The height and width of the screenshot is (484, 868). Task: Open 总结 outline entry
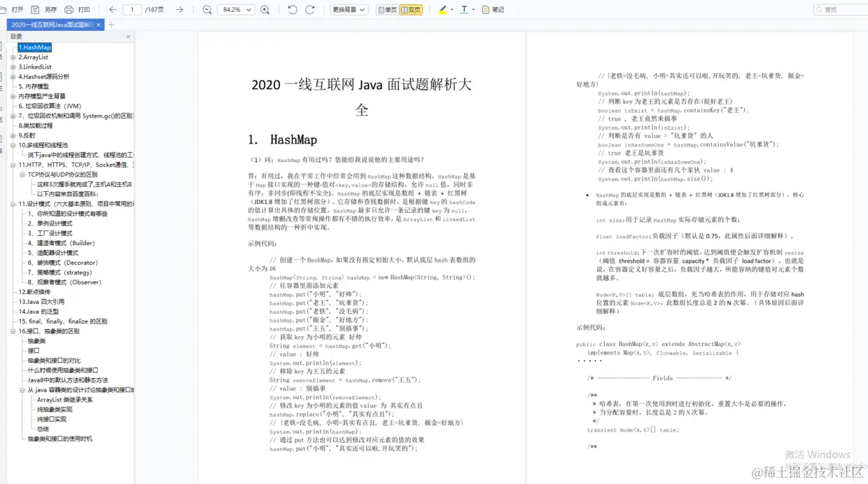click(x=43, y=429)
